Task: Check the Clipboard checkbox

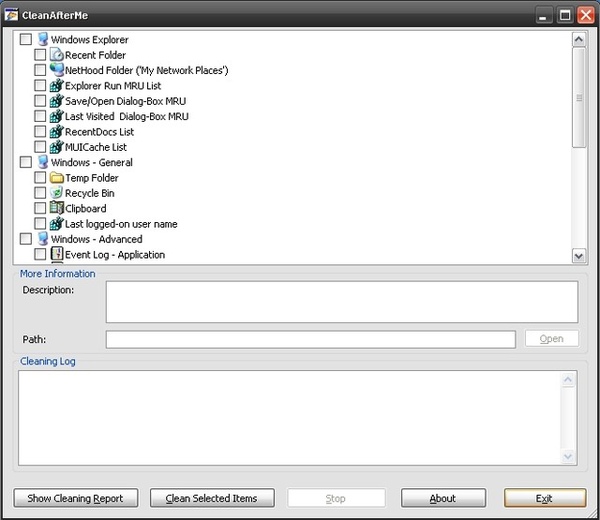Action: [40, 208]
